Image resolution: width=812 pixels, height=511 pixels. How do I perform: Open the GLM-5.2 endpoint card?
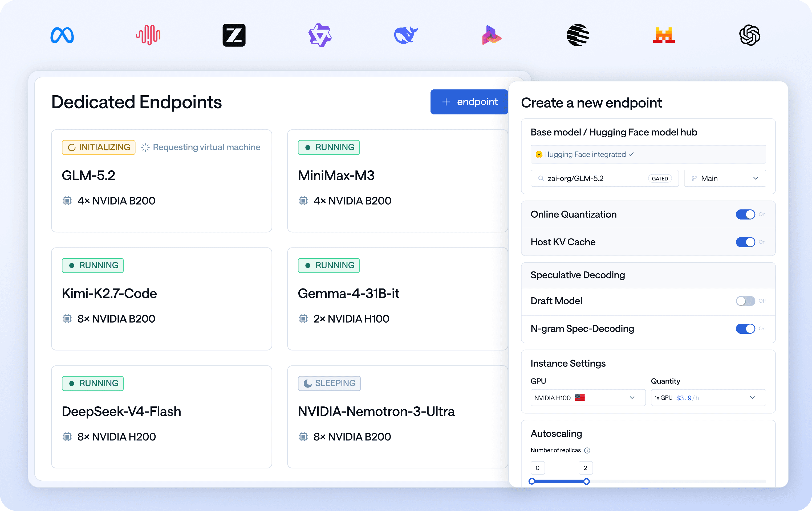click(161, 181)
